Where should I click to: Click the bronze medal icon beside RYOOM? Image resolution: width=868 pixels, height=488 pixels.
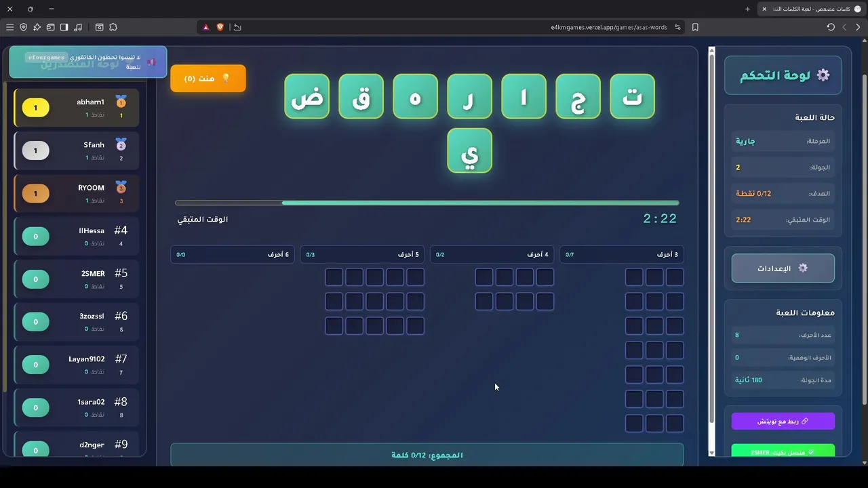(121, 187)
